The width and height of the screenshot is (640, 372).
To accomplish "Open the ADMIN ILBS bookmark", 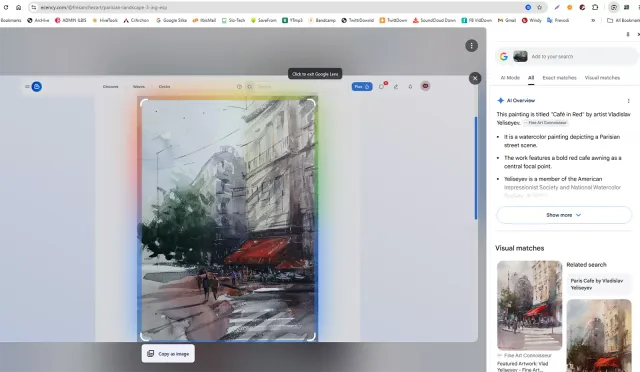I will coord(70,20).
